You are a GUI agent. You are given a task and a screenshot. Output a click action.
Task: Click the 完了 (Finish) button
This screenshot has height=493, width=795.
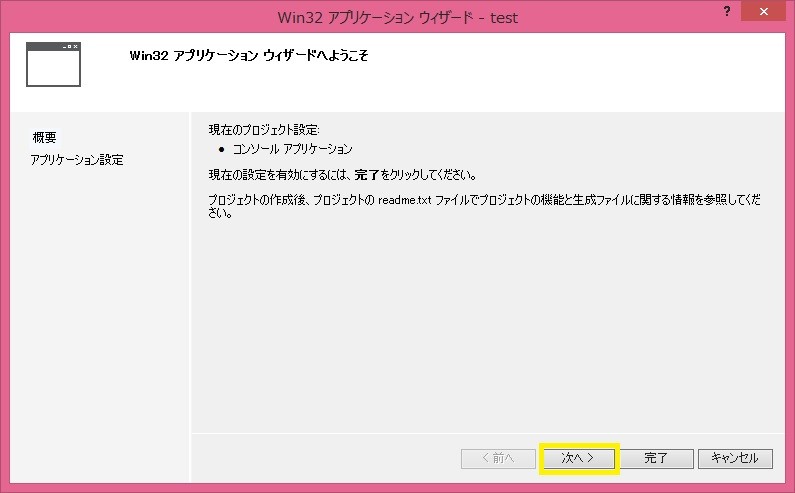(657, 459)
